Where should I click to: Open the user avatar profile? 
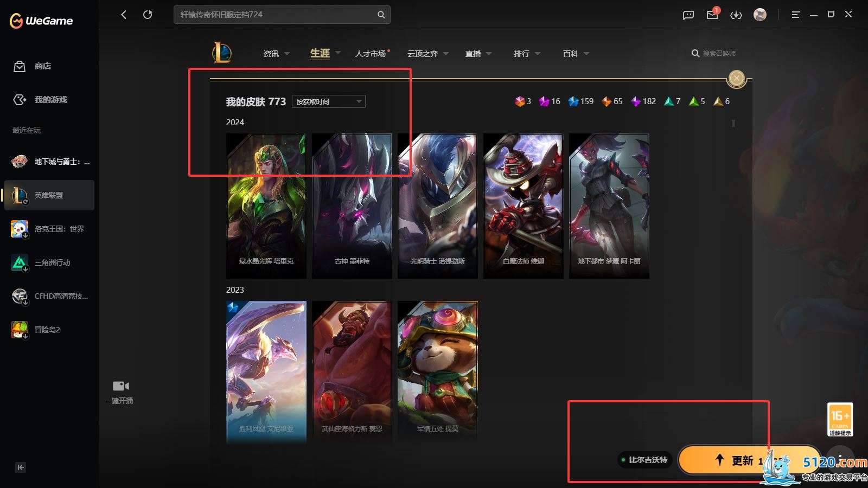pyautogui.click(x=760, y=15)
